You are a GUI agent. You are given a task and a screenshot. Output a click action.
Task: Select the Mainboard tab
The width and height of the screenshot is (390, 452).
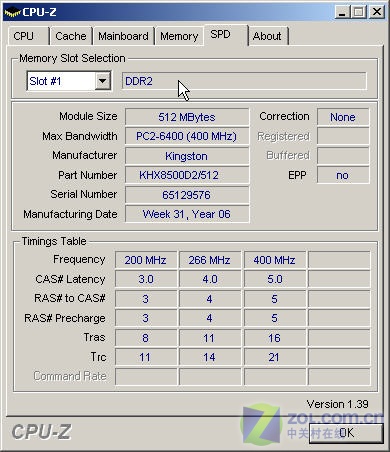[123, 36]
